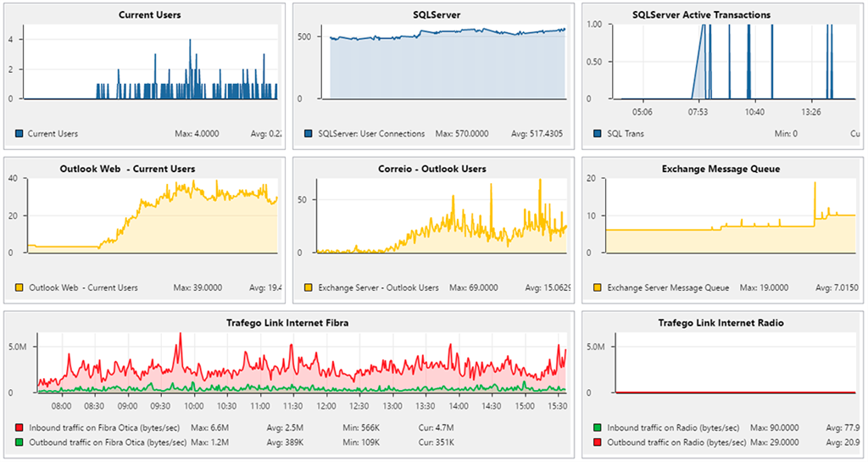The width and height of the screenshot is (868, 462).
Task: Click 'Outbound traffic on Radio' legend label
Action: coord(676,443)
